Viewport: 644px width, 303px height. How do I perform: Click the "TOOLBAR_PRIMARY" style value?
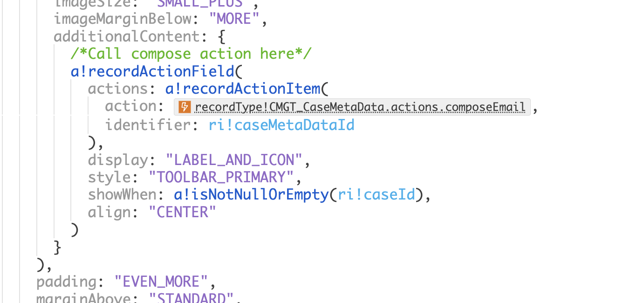tap(221, 178)
